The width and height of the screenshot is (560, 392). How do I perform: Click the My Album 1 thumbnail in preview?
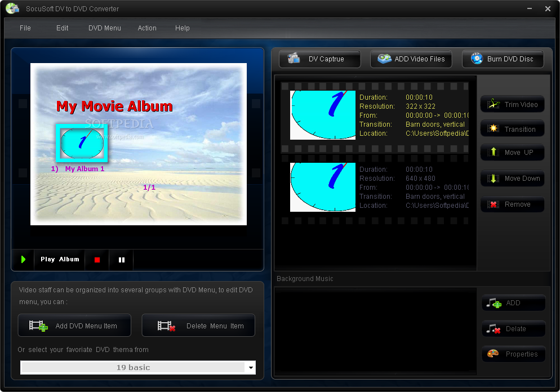coord(82,143)
